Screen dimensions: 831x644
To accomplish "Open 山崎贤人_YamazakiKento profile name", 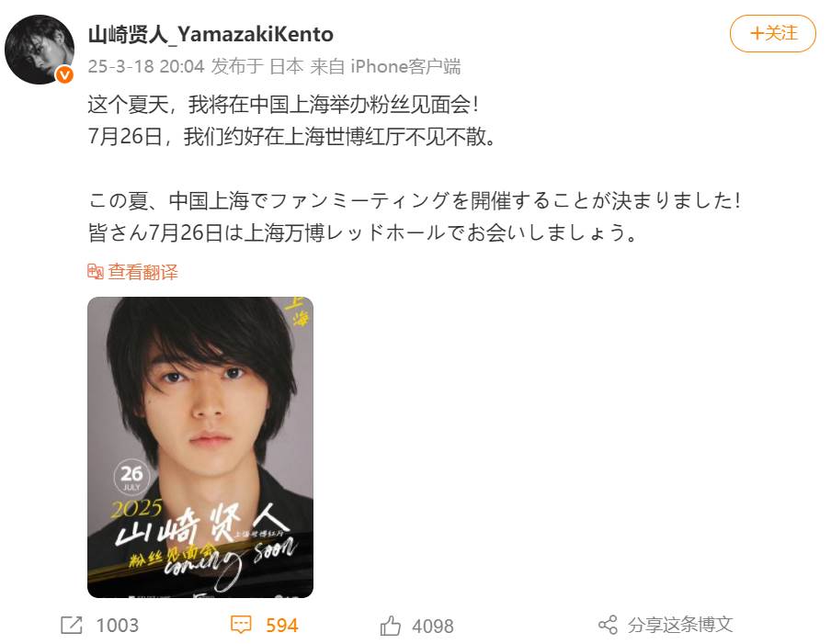I will click(x=211, y=34).
